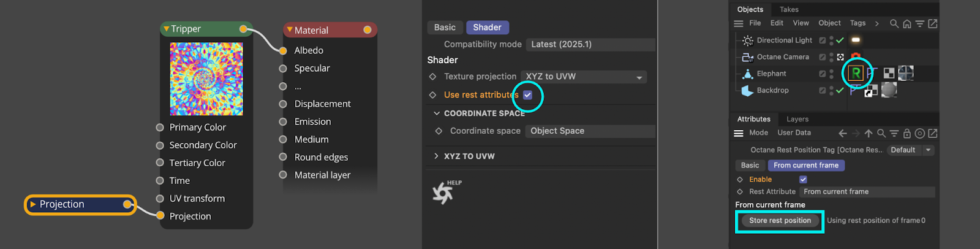Click the Directional Light object icon
The width and height of the screenshot is (980, 249).
[748, 40]
